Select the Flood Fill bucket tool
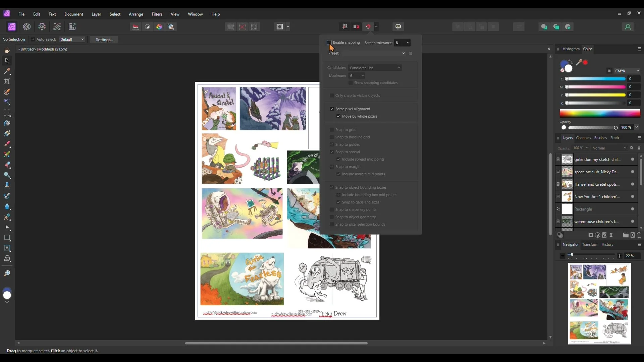644x362 pixels. [x=7, y=123]
